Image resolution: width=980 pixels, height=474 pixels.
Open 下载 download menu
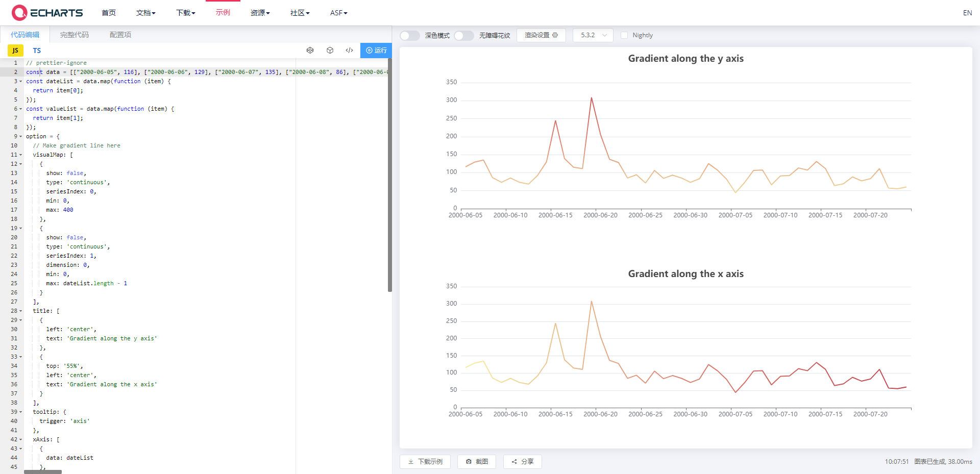coord(185,13)
